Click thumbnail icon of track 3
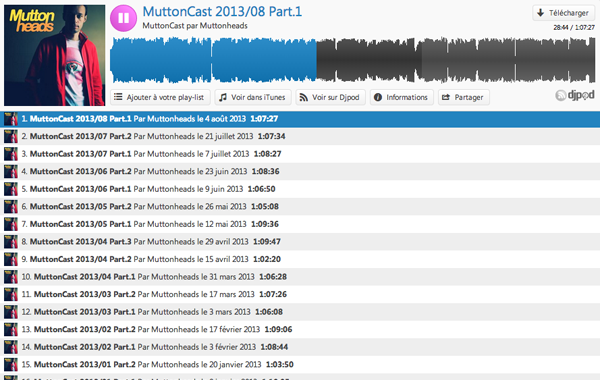 tap(11, 154)
